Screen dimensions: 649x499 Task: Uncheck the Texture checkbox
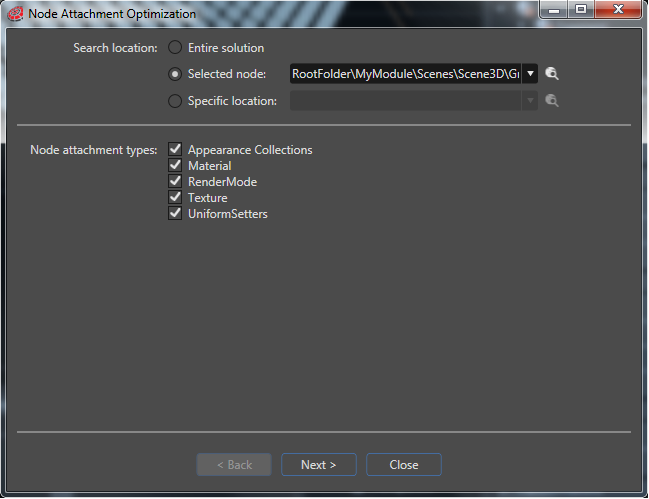click(x=175, y=197)
